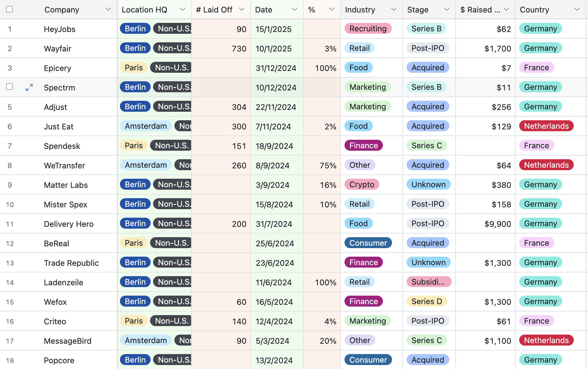The image size is (588, 369).
Task: Click the date 22/11/2024 cell
Action: point(277,107)
